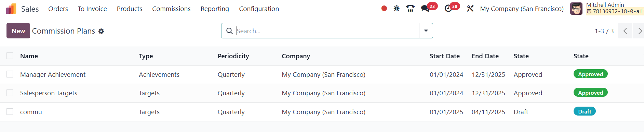This screenshot has height=132, width=644.
Task: Create a new commission plan with New
Action: pyautogui.click(x=18, y=31)
